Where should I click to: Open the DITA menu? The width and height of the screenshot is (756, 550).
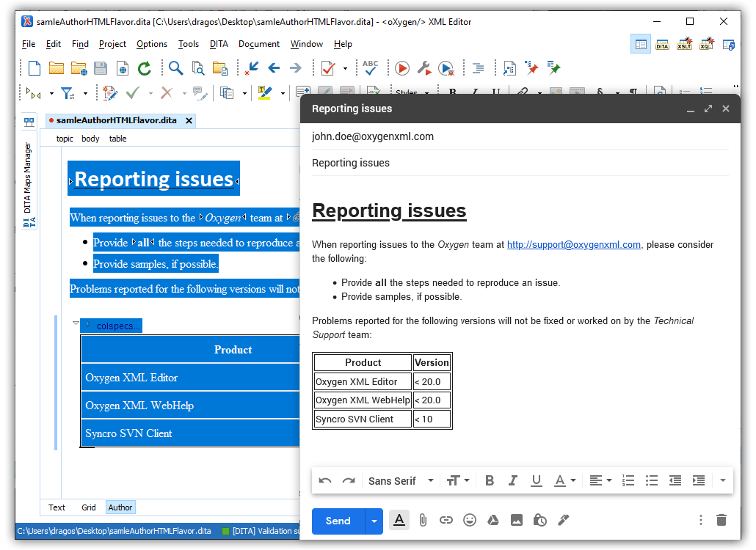point(219,44)
